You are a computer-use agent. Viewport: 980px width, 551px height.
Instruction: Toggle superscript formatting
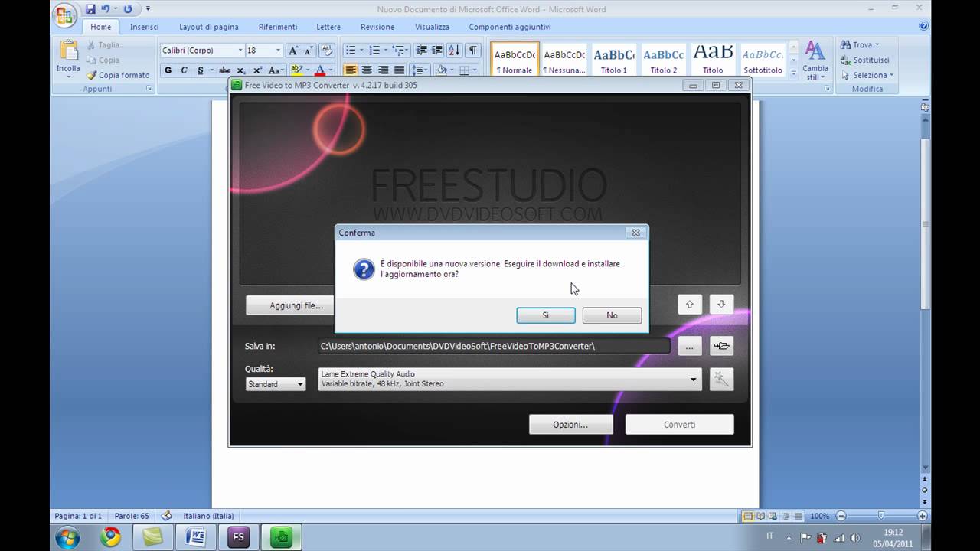click(256, 70)
